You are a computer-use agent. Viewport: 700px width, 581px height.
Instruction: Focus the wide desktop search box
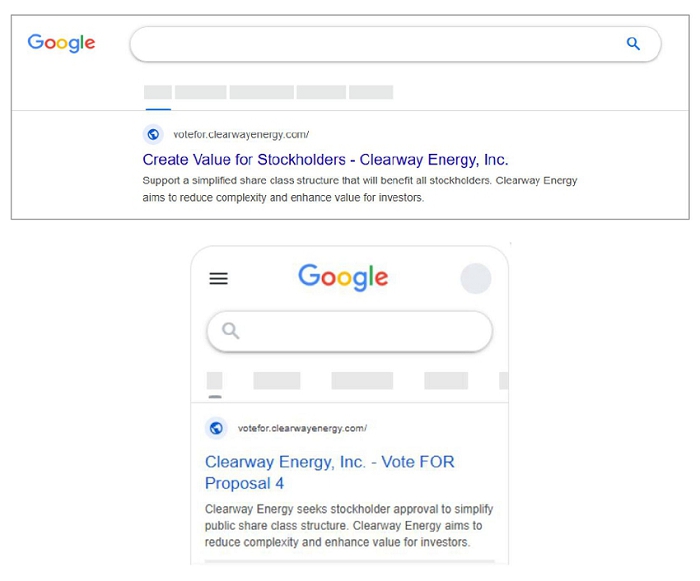coord(380,44)
